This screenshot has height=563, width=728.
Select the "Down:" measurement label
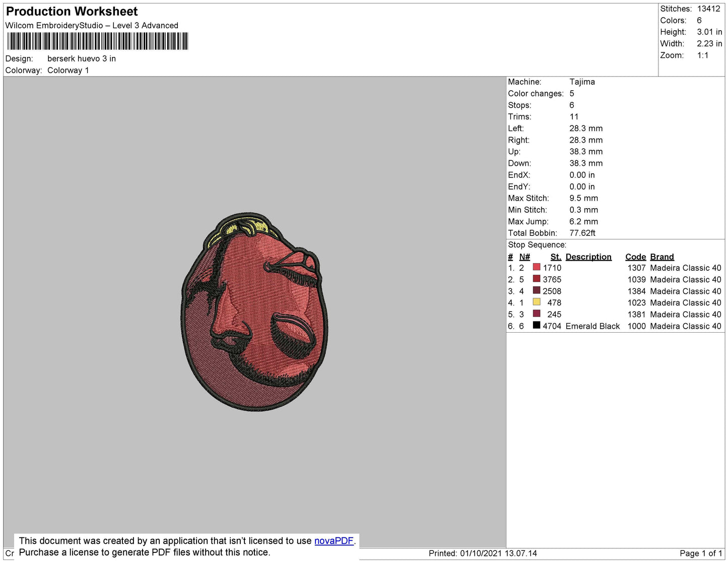tap(519, 163)
